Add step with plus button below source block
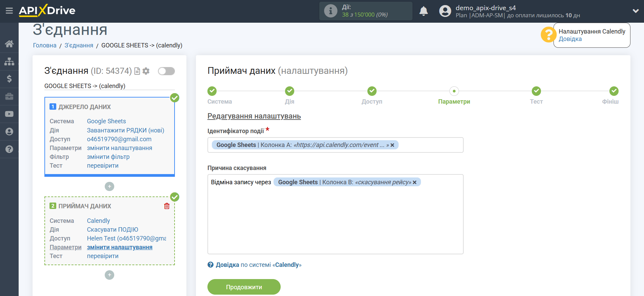 click(x=109, y=187)
